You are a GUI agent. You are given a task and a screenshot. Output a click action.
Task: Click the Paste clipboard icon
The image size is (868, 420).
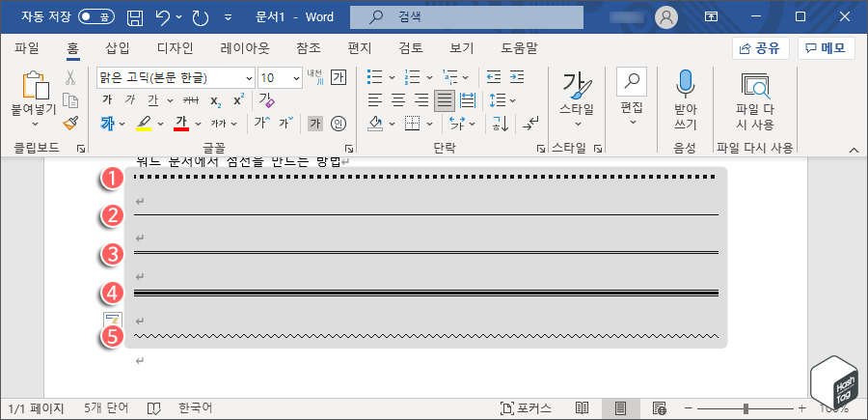click(x=36, y=86)
